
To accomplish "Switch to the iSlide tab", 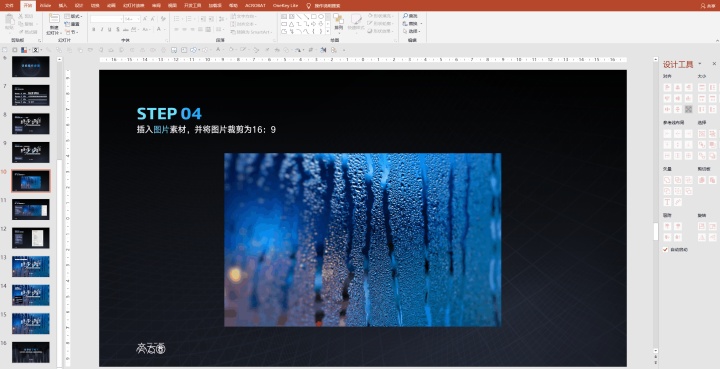I will point(45,6).
